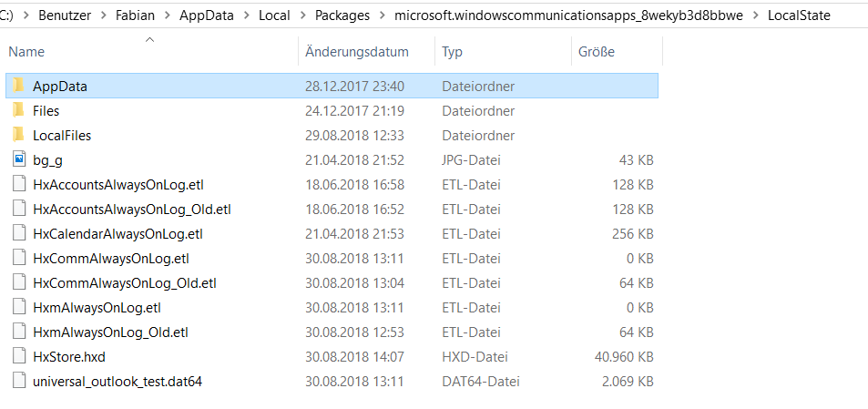Click the HxmAlwaysOnLog_Old.etl file icon
The height and width of the screenshot is (409, 868).
(18, 332)
